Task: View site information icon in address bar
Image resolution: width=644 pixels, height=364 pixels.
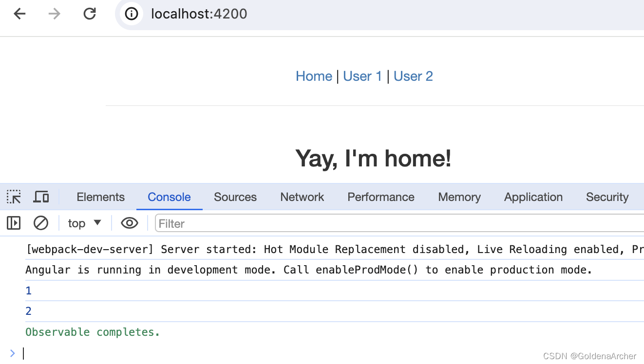Action: click(x=132, y=14)
